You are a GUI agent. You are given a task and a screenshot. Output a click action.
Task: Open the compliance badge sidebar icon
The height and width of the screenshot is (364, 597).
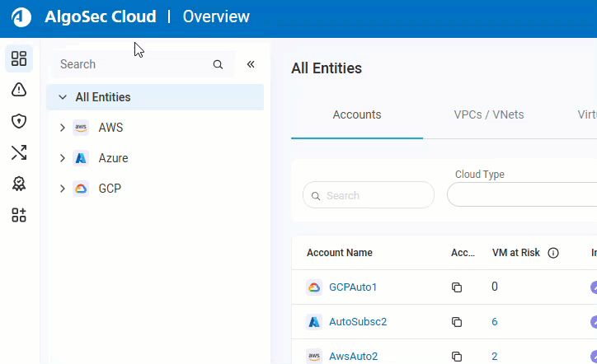point(19,184)
